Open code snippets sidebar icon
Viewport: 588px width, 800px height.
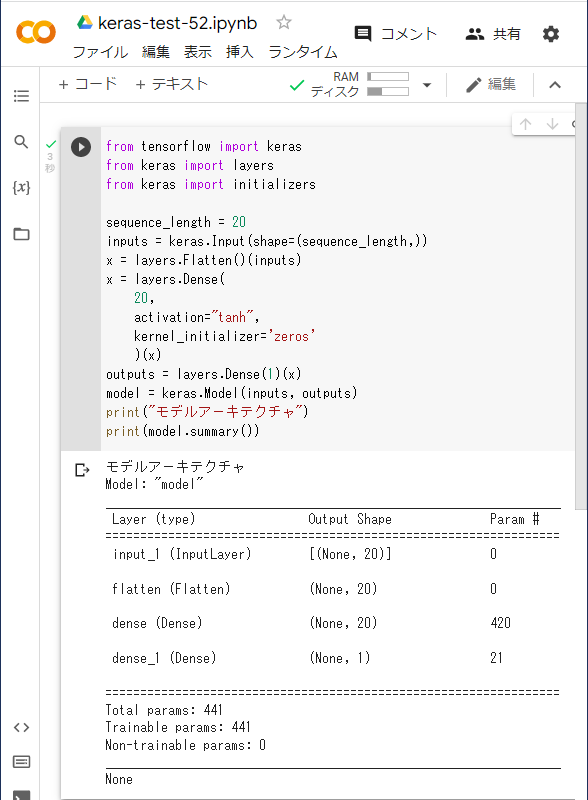[x=21, y=727]
